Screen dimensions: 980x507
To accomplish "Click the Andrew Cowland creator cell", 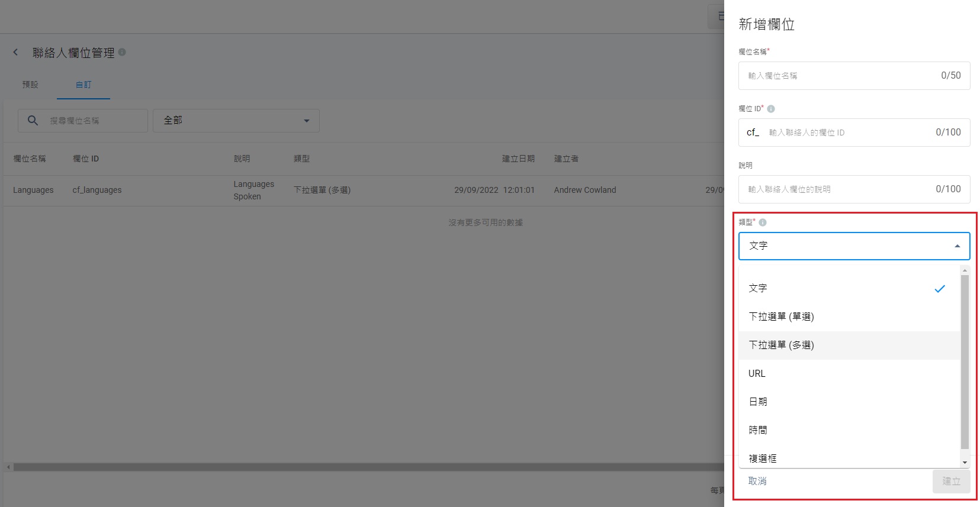I will coord(585,190).
